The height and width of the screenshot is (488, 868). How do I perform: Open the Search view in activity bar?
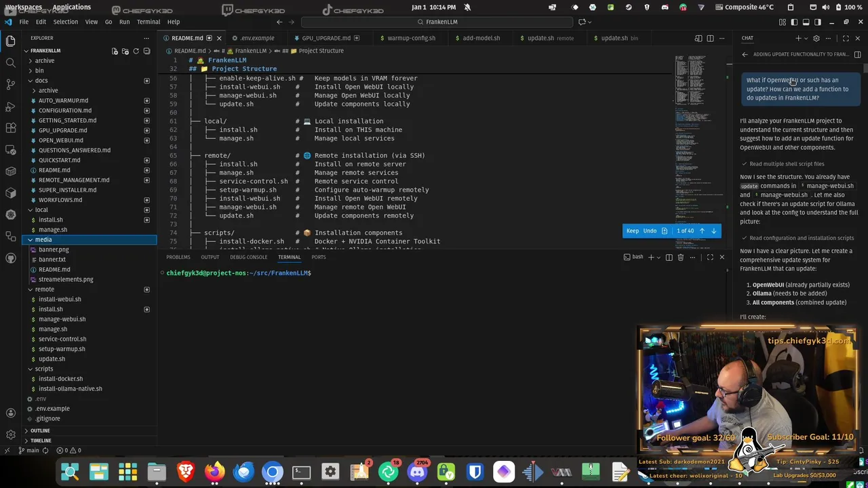[10, 62]
